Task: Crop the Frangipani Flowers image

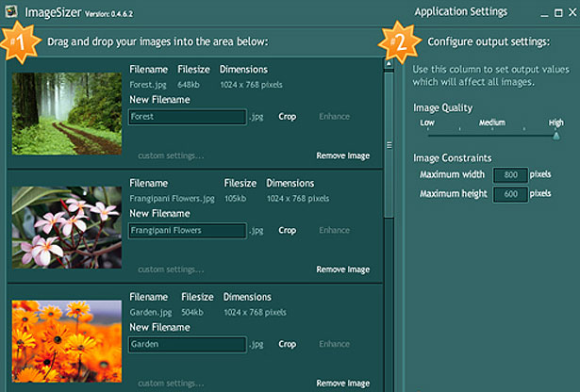Action: point(287,231)
